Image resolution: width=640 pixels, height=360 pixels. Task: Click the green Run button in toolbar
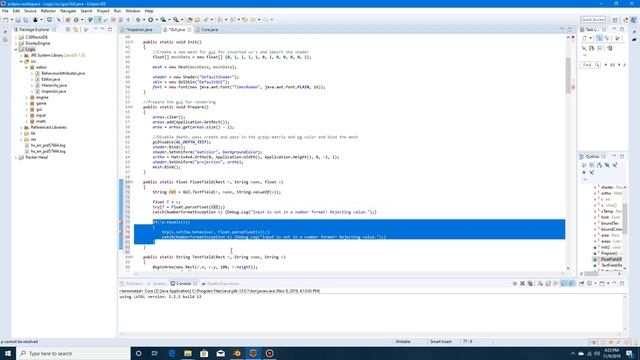pos(151,20)
